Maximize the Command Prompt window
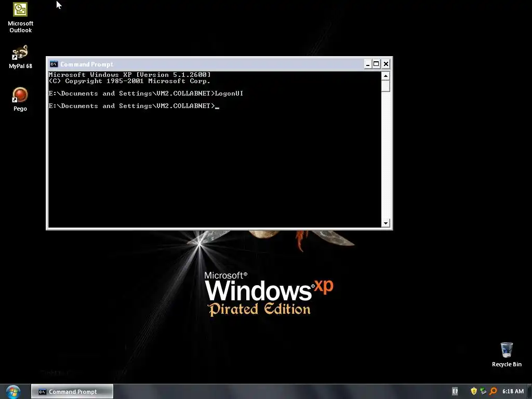This screenshot has height=399, width=532. tap(376, 64)
